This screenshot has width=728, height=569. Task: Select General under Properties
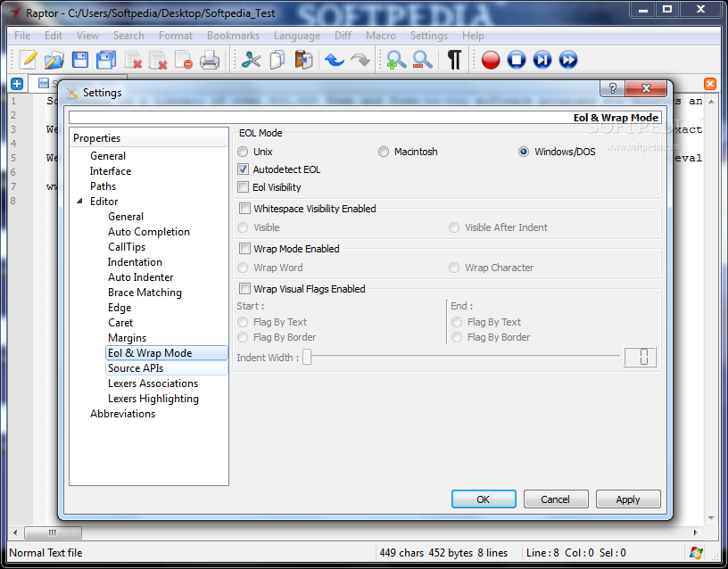(x=108, y=156)
